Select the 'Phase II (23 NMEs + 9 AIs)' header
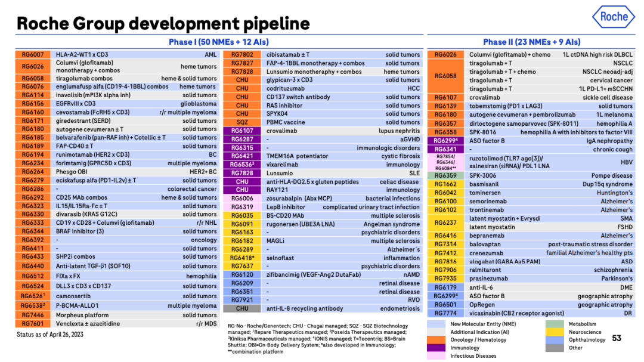 (x=531, y=42)
